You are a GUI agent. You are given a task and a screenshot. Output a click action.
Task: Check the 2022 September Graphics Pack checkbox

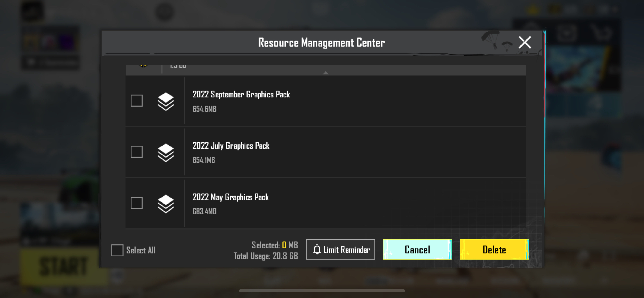coord(137,100)
